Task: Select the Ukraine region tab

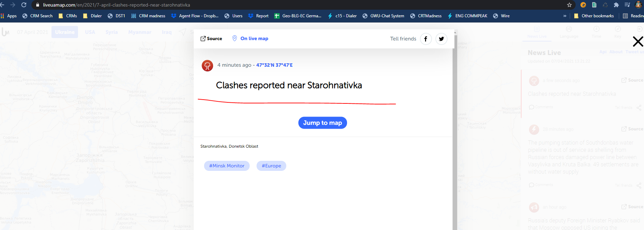Action: (65, 32)
